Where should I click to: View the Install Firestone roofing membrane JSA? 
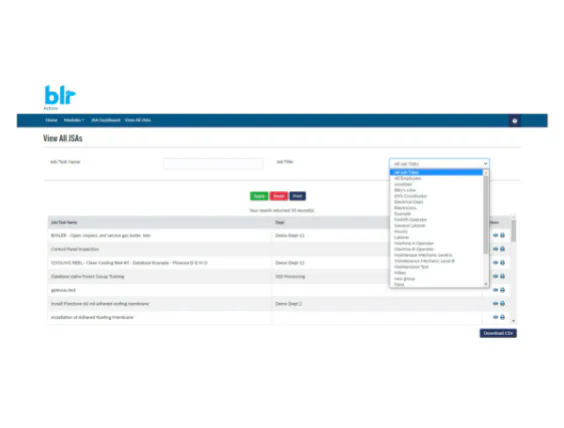coord(495,304)
